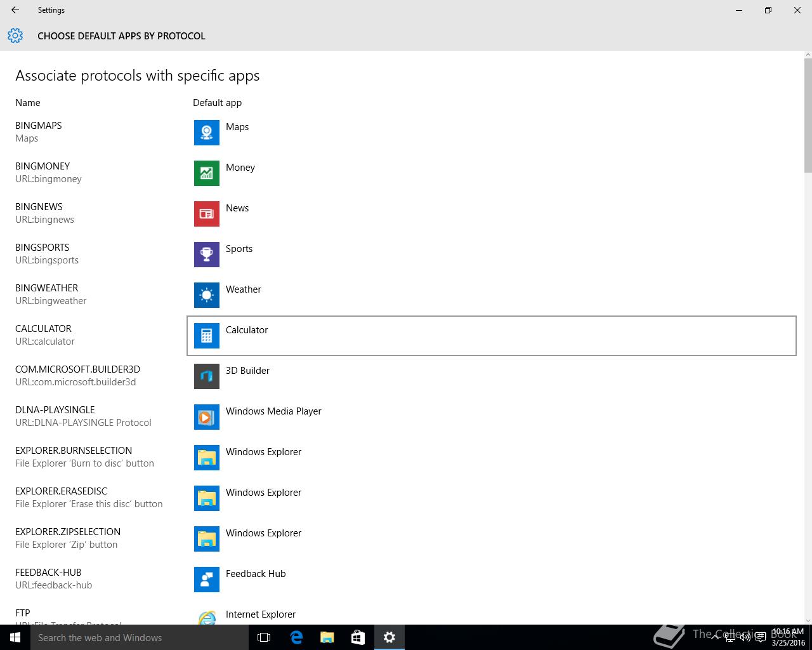The height and width of the screenshot is (650, 812).
Task: Click Windows Explorer icon for EXPLORER.ERASEDISC
Action: 207,498
